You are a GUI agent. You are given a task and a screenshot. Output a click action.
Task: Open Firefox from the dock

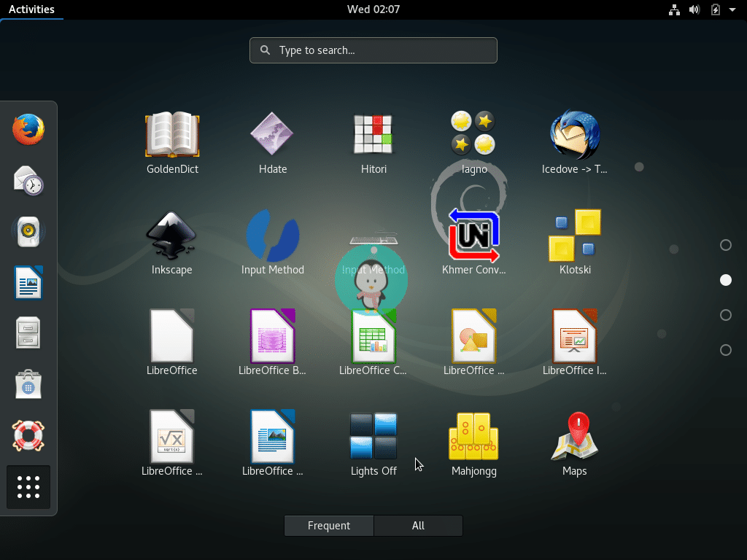click(28, 129)
